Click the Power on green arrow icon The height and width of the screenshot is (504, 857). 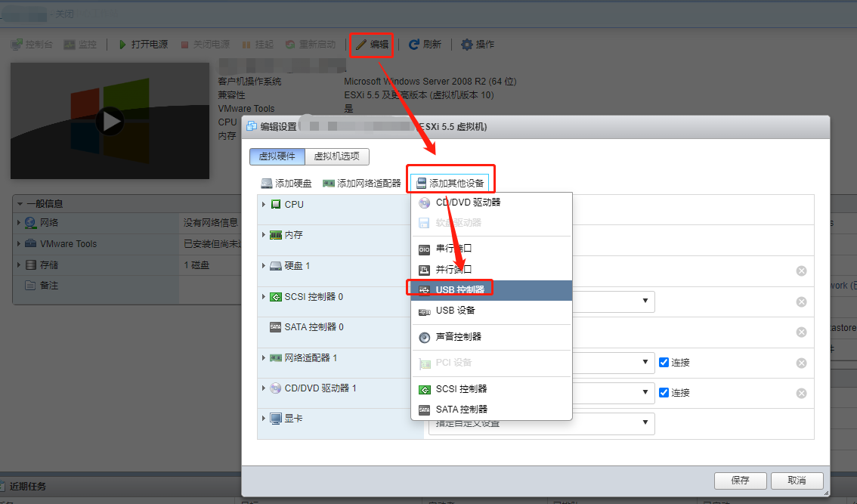coord(122,45)
